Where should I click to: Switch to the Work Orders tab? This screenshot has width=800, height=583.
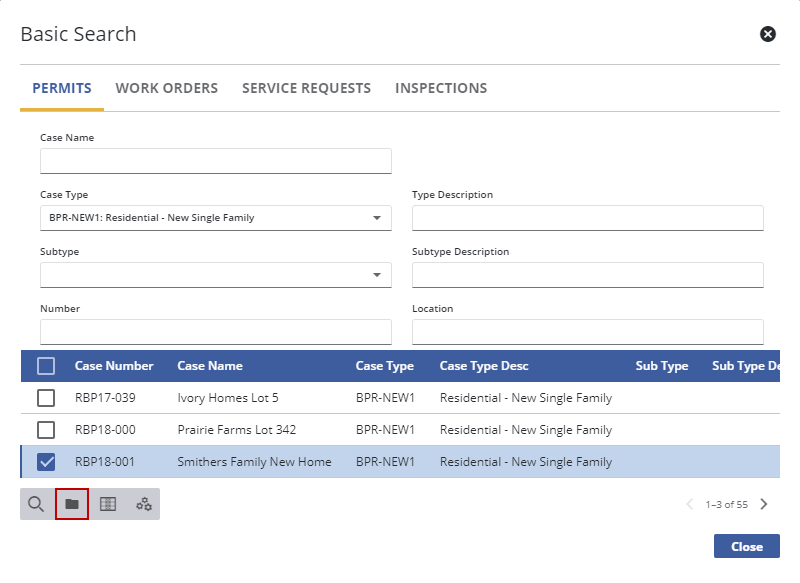pos(166,88)
